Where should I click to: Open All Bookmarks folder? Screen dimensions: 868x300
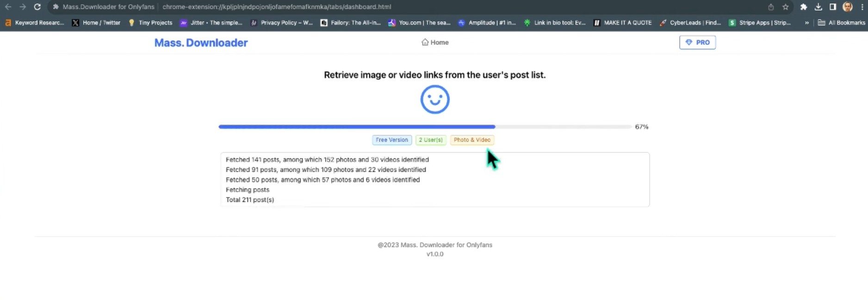coord(841,23)
